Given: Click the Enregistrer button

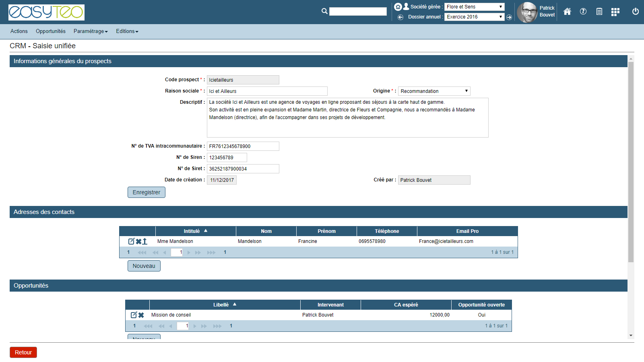Looking at the screenshot, I should click(x=147, y=192).
